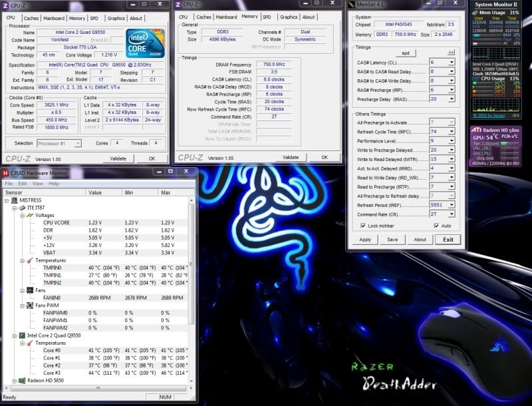532x406 pixels.
Task: Open the Act. to Act. Delayed (tRRD) dropdown
Action: point(452,168)
